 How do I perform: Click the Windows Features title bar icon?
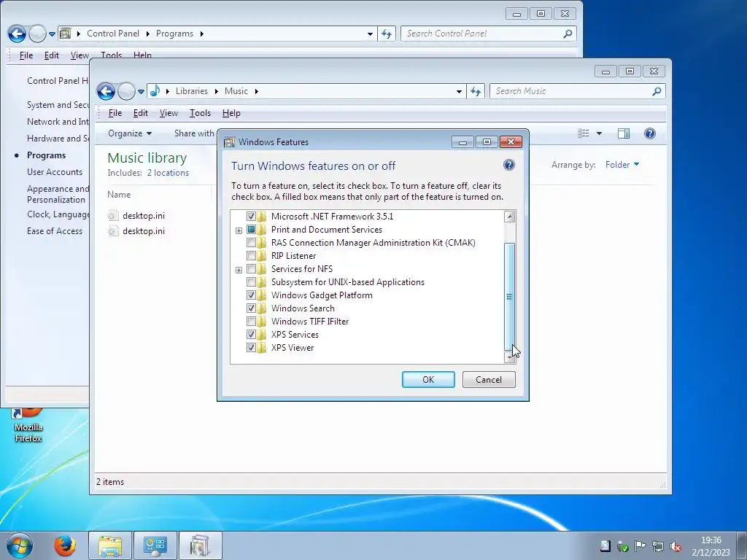pos(230,142)
